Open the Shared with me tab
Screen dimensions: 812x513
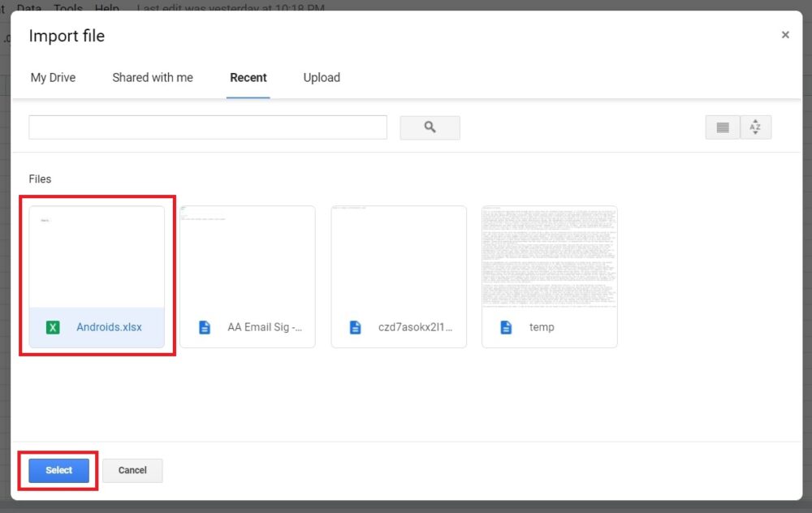pyautogui.click(x=153, y=77)
